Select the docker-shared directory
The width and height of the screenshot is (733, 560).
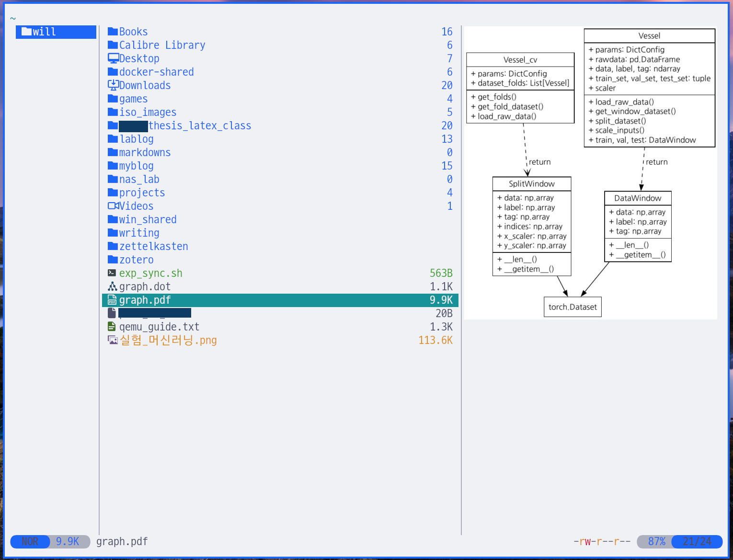coord(156,72)
